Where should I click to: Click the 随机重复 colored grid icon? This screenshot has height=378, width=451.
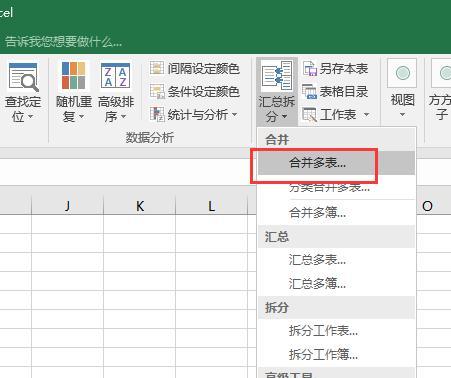pyautogui.click(x=74, y=76)
